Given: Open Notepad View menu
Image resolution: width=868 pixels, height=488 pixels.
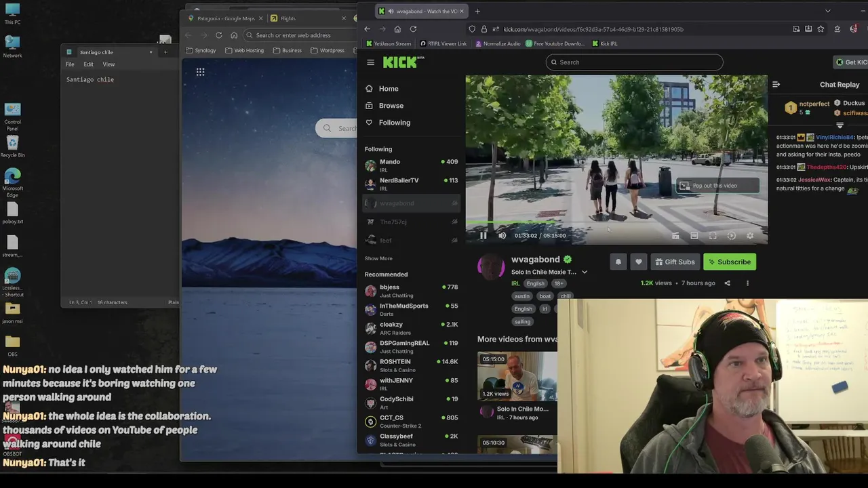Looking at the screenshot, I should [x=108, y=64].
